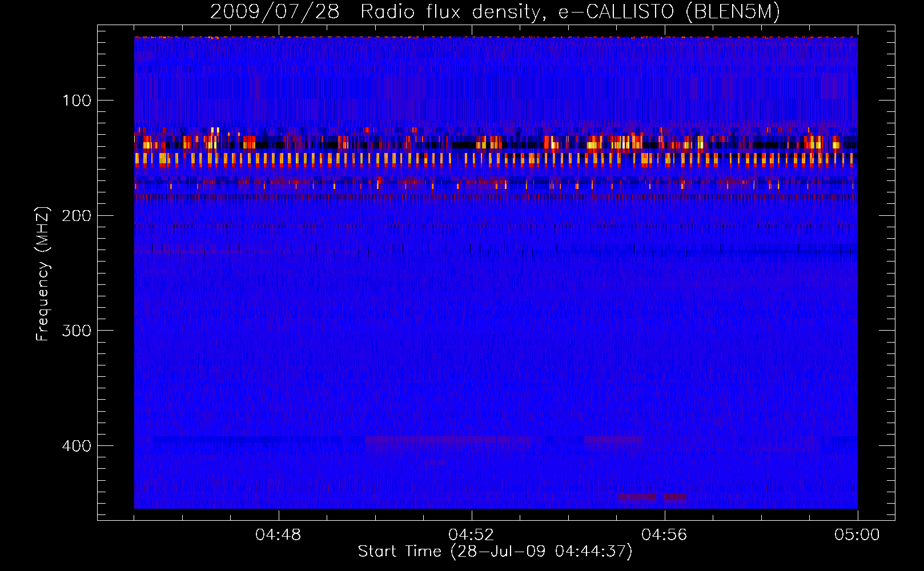Click the 300 frequency tick label
924x571 pixels.
77,331
